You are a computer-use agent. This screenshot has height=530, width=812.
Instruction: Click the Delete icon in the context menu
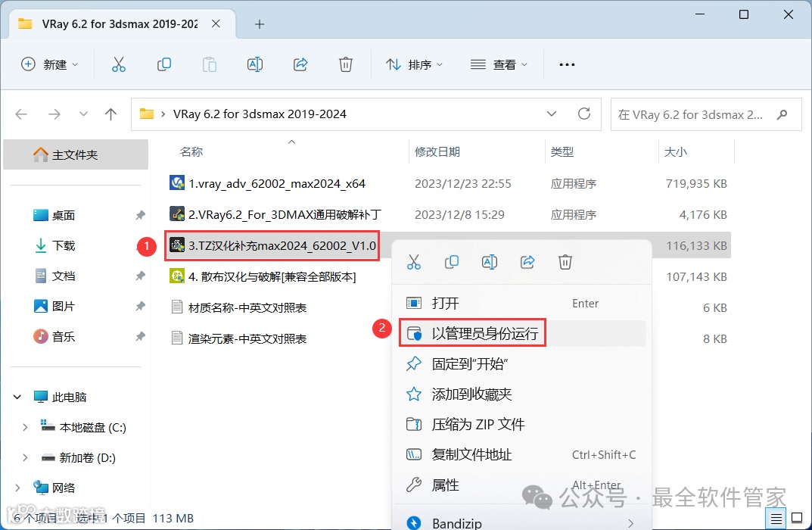[565, 262]
